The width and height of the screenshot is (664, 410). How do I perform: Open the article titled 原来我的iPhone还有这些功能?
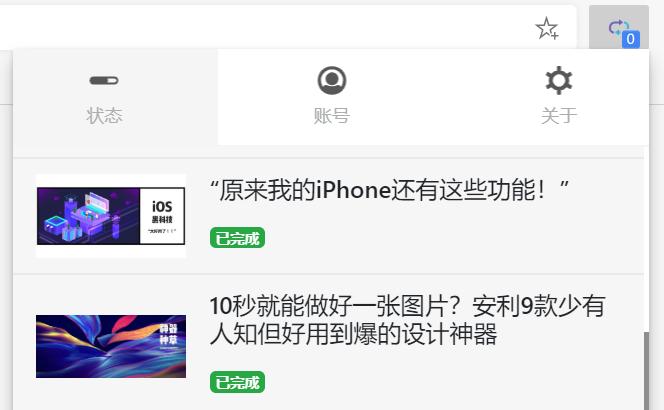tap(390, 190)
